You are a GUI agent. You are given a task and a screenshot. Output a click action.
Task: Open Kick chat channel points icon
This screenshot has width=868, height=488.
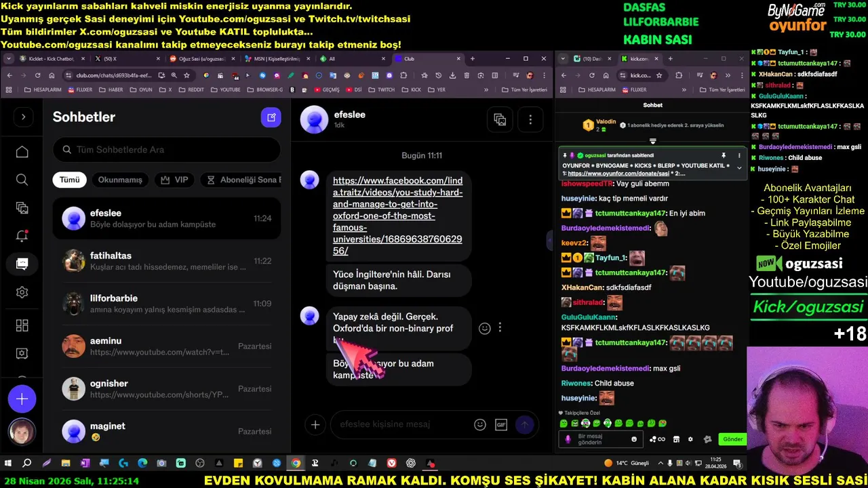pyautogui.click(x=657, y=439)
